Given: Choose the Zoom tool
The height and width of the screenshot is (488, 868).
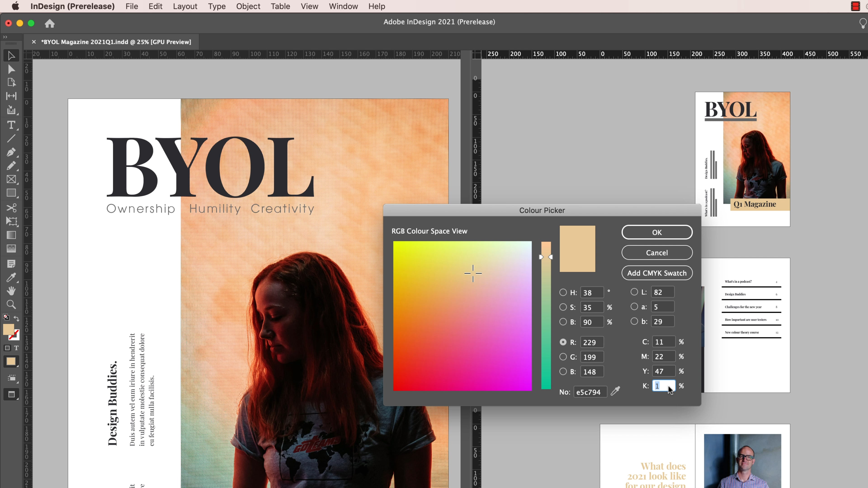Looking at the screenshot, I should coord(11,305).
